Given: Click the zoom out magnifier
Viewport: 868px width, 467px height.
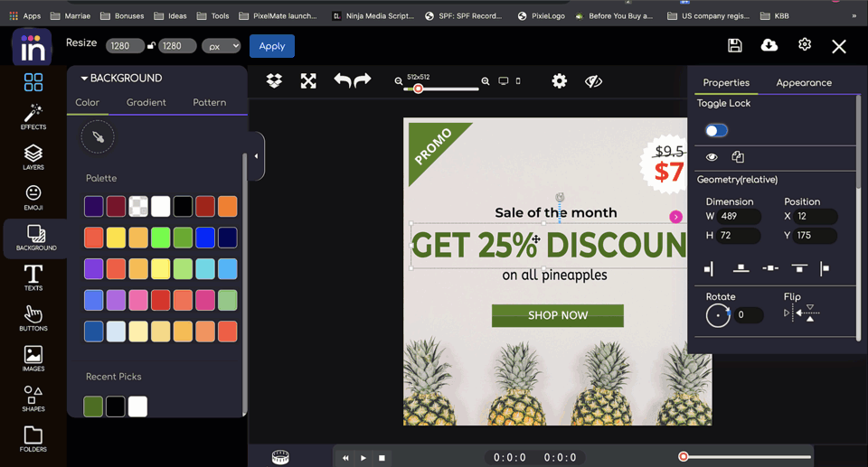Looking at the screenshot, I should pyautogui.click(x=399, y=81).
